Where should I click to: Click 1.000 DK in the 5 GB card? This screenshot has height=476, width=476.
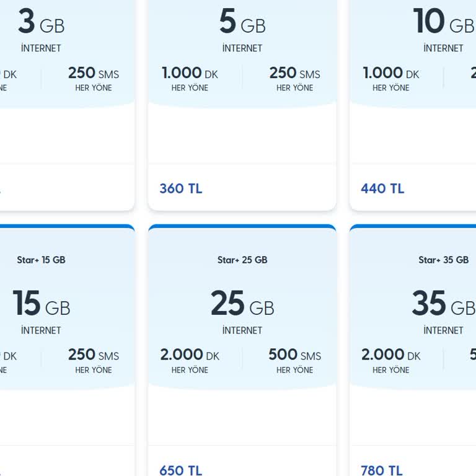click(190, 74)
